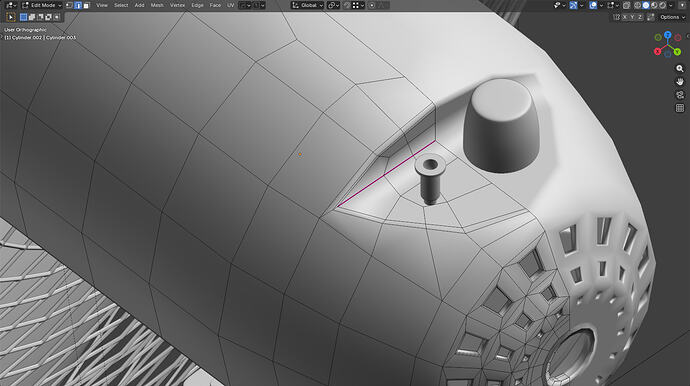The height and width of the screenshot is (386, 690).
Task: Open the mesh edit overlays popover
Action: (x=612, y=5)
